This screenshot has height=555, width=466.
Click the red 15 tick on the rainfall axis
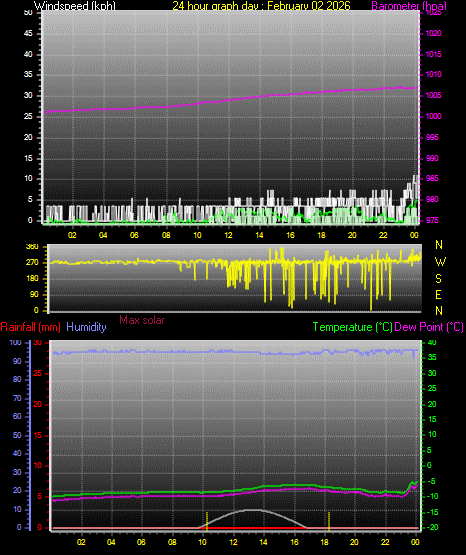click(38, 435)
